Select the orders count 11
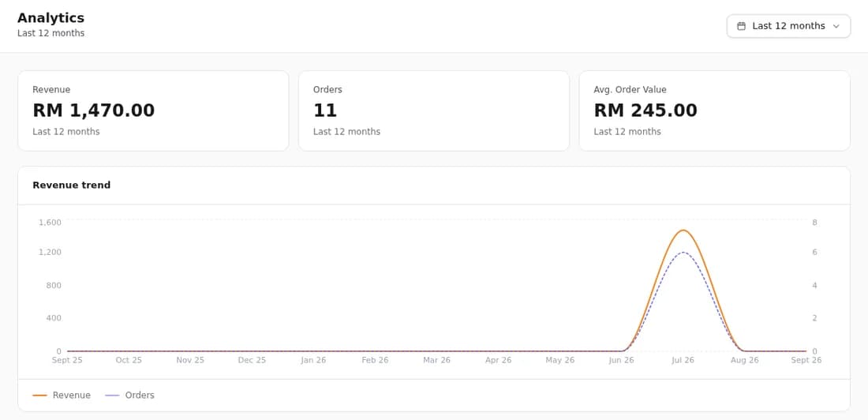This screenshot has height=420, width=868. 325,111
